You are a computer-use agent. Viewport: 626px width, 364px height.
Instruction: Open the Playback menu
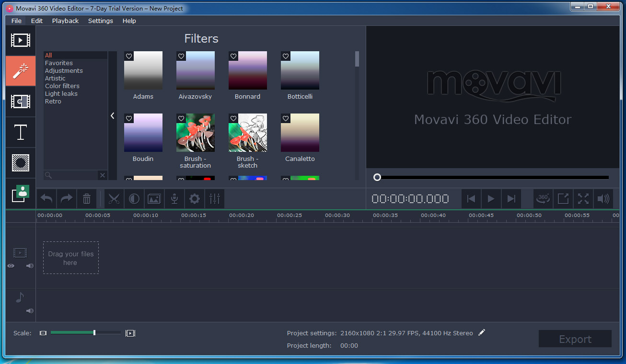tap(65, 21)
